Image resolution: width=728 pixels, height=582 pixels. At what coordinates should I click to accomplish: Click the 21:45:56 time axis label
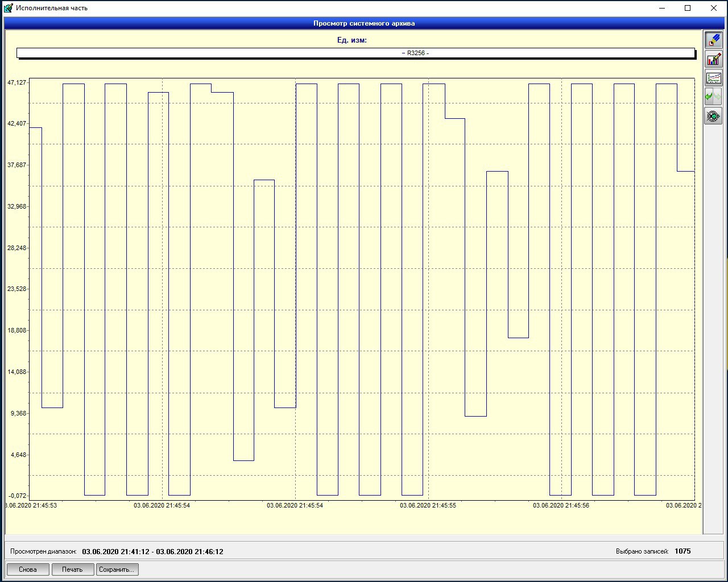[561, 505]
